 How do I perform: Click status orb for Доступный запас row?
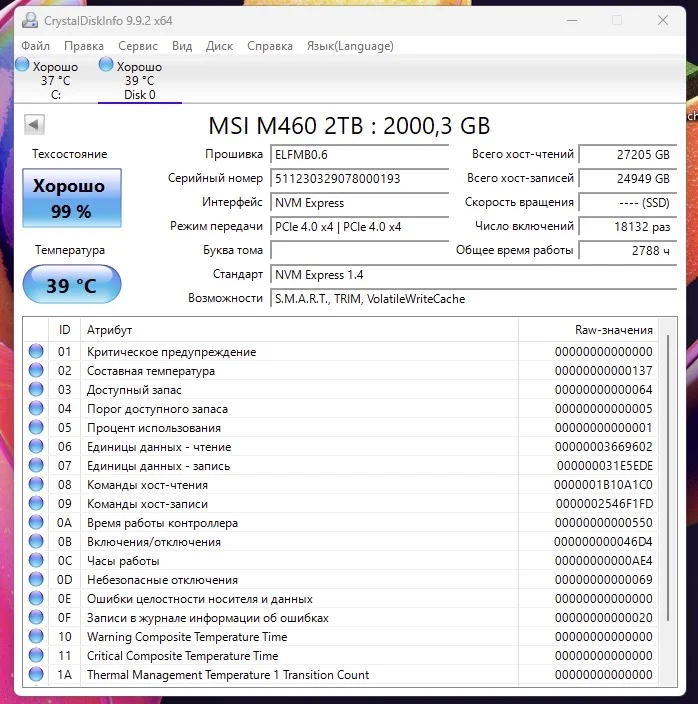[36, 389]
